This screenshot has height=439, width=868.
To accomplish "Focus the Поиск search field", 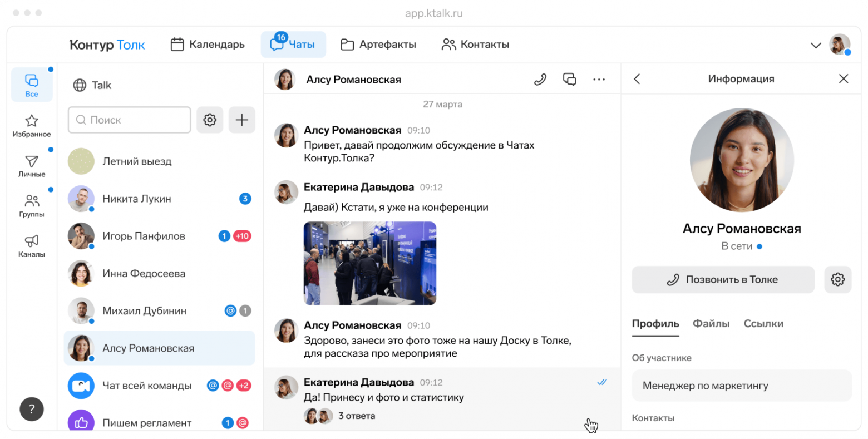I will (x=130, y=120).
